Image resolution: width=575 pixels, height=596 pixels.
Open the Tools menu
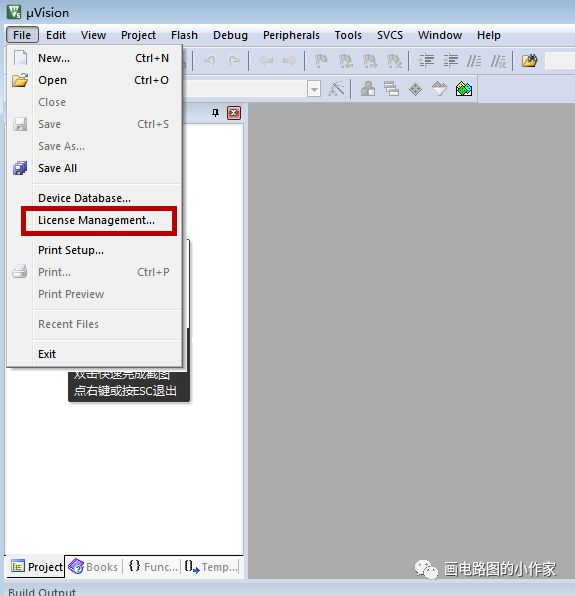(x=348, y=35)
